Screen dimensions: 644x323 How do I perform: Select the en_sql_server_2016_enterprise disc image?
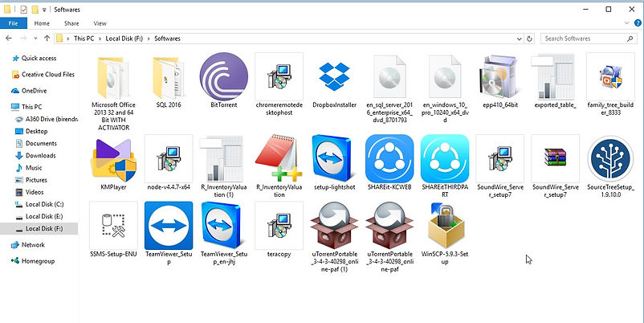pos(389,76)
